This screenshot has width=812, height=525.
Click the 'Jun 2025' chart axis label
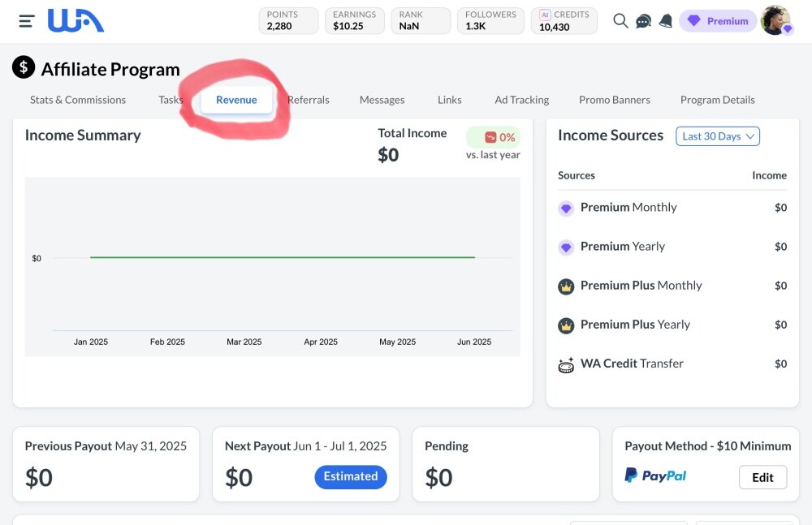click(474, 342)
